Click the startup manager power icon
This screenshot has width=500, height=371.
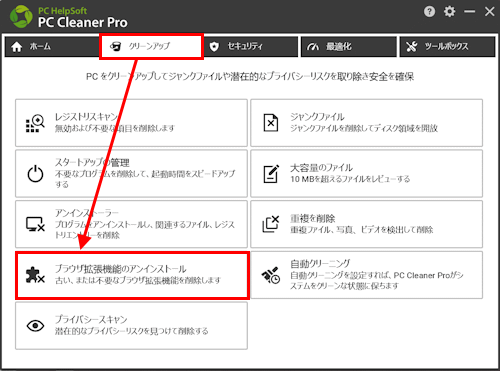click(35, 174)
